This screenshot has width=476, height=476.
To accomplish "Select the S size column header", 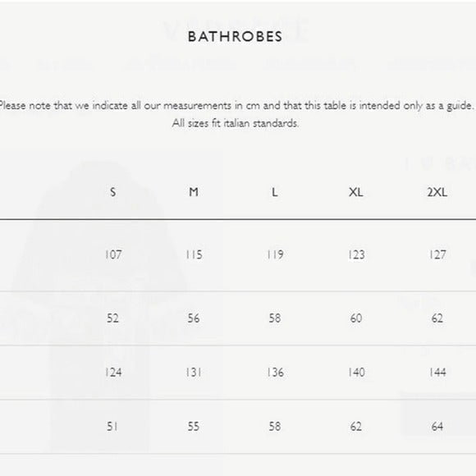I will (x=112, y=192).
